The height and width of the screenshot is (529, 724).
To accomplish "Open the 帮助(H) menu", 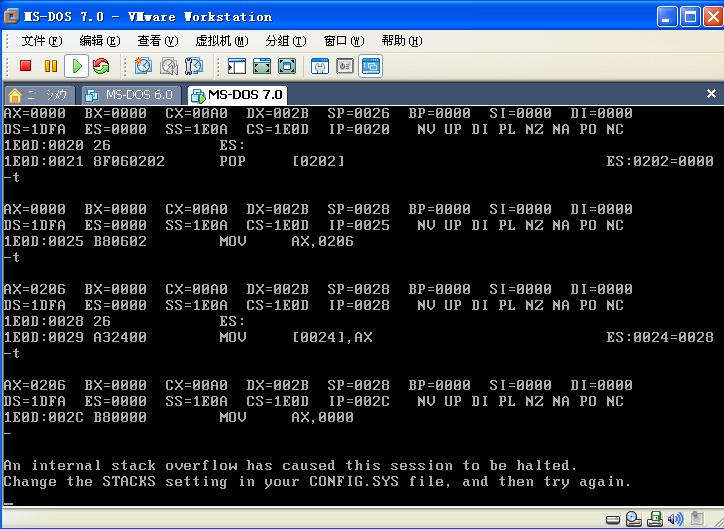I will click(402, 41).
